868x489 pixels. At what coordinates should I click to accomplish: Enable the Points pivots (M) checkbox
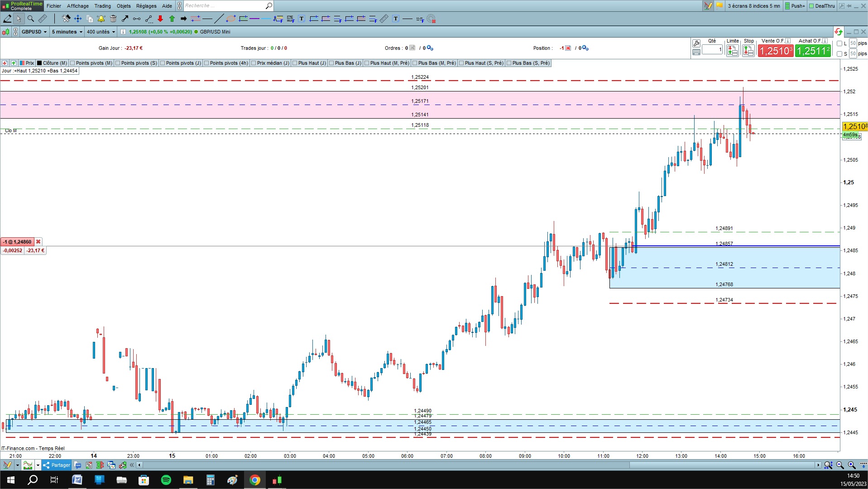[x=72, y=63]
